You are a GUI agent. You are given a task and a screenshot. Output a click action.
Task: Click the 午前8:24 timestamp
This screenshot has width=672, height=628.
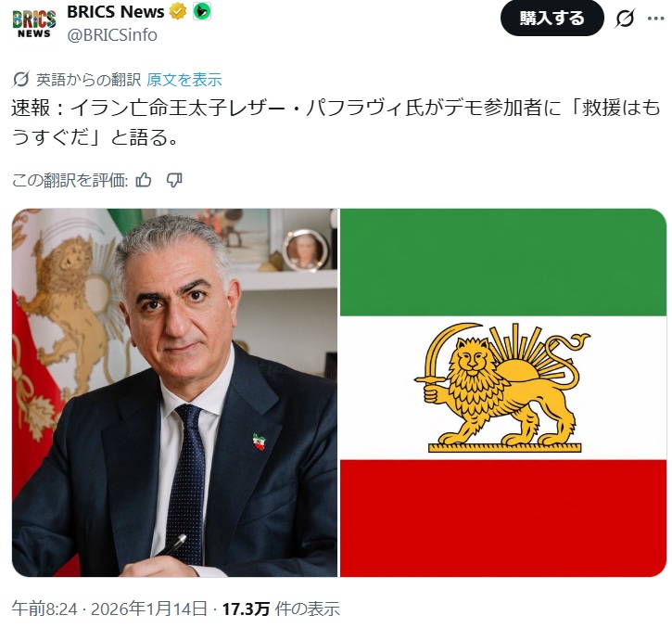pyautogui.click(x=44, y=609)
